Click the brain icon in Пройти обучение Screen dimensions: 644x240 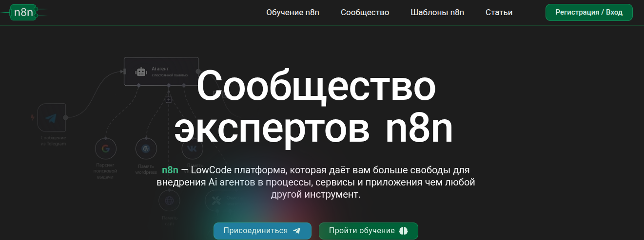point(403,231)
